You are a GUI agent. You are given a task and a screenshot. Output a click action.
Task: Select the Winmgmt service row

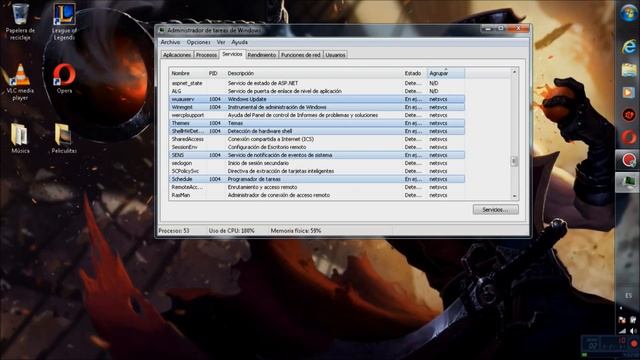pyautogui.click(x=317, y=107)
